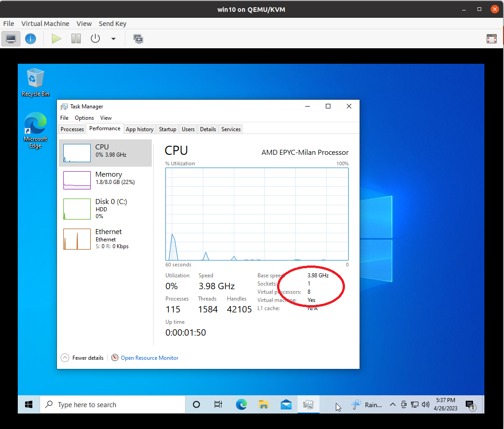Open File Explorer from taskbar

pos(263,404)
